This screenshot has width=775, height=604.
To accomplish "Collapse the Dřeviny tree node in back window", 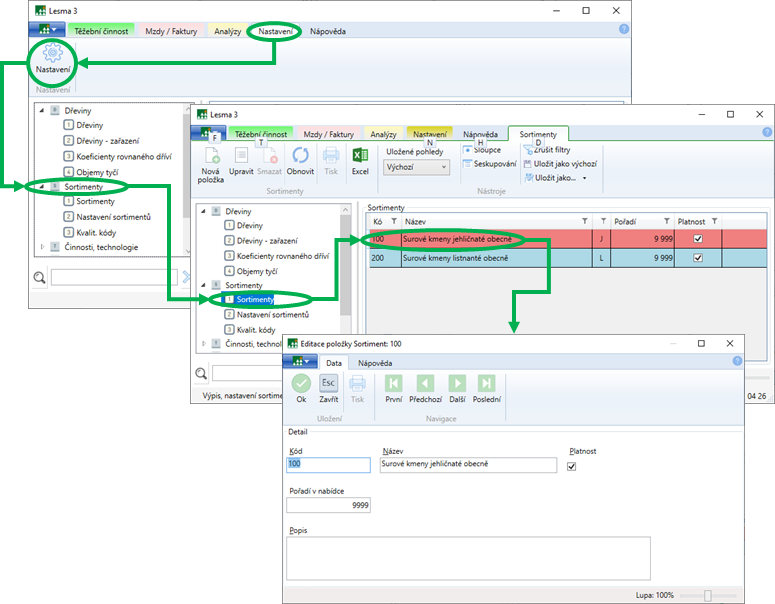I will (x=42, y=111).
